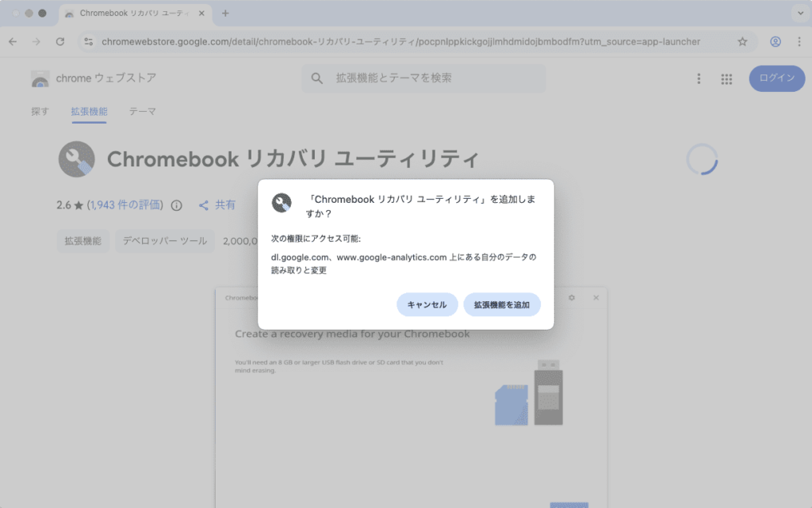Viewport: 812px width, 508px height.
Task: Click the Chromebook recovery utility page icon
Action: tap(77, 159)
